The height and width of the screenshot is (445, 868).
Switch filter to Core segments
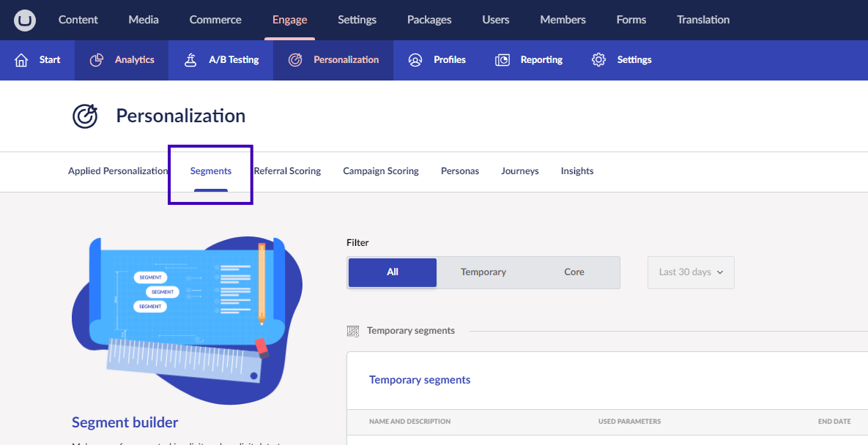pyautogui.click(x=574, y=272)
